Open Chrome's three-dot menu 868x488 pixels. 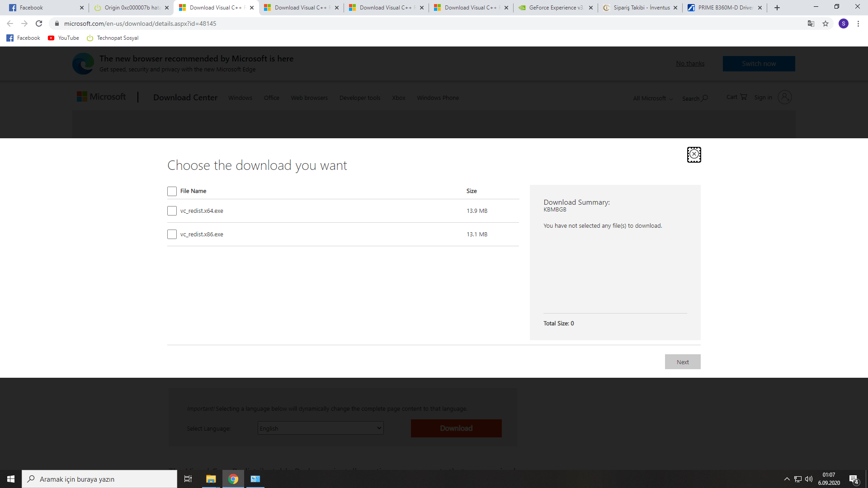(x=858, y=23)
